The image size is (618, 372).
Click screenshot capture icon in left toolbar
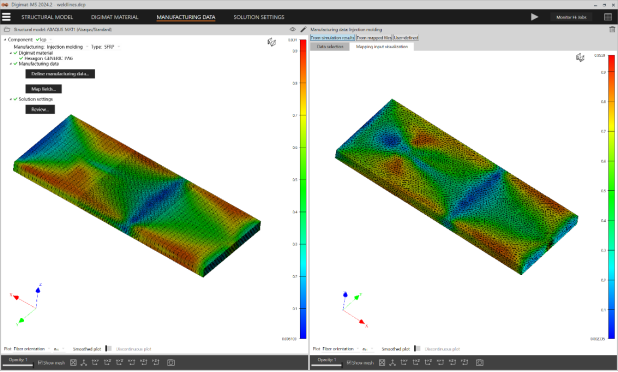[x=171, y=363]
